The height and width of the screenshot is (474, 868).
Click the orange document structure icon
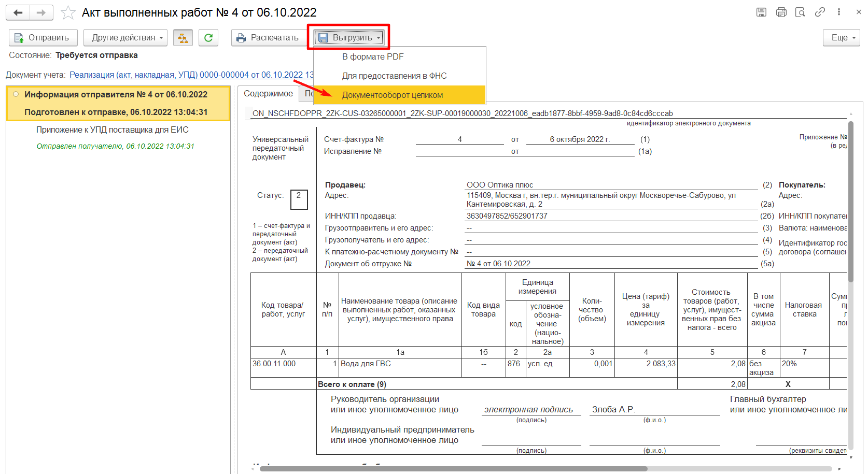(183, 37)
